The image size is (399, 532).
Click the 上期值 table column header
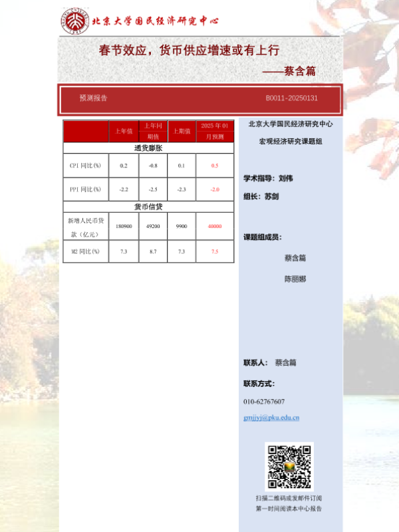[182, 132]
